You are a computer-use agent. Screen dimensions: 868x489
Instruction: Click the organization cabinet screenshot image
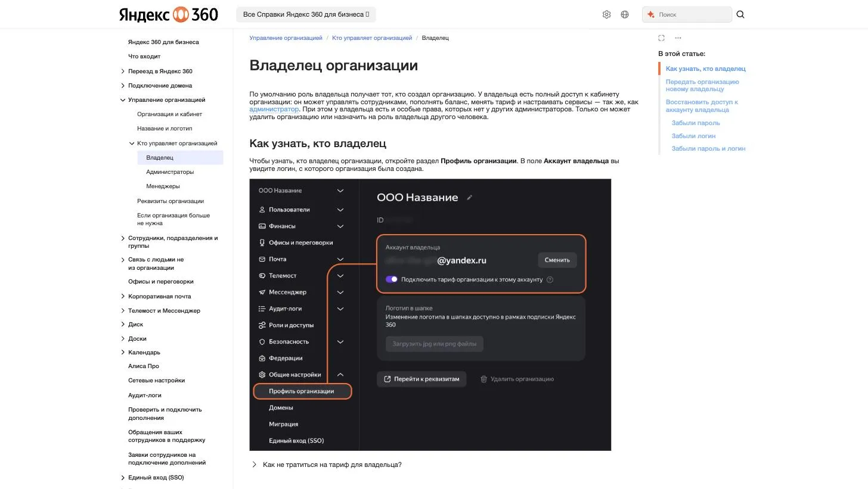click(430, 314)
